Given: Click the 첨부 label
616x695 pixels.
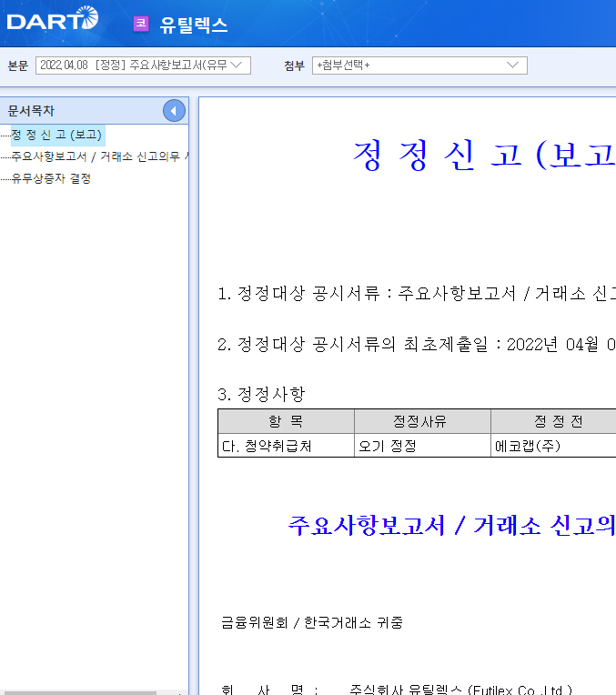Looking at the screenshot, I should point(295,65).
